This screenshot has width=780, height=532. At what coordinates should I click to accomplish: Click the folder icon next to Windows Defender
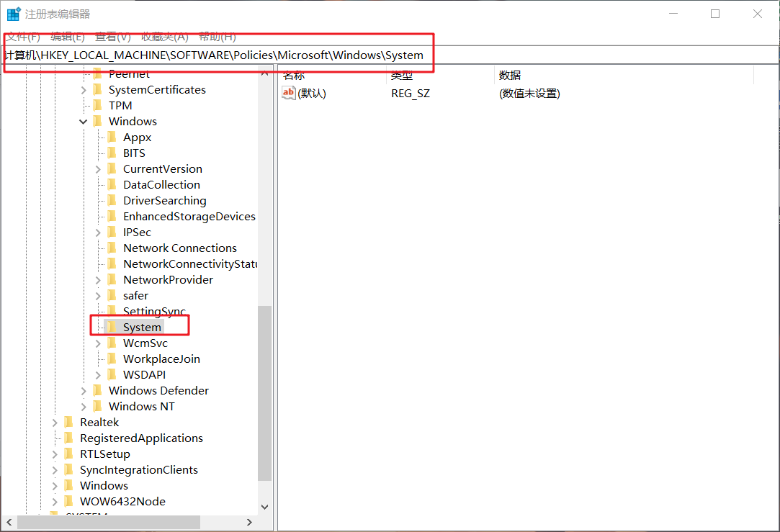point(97,390)
